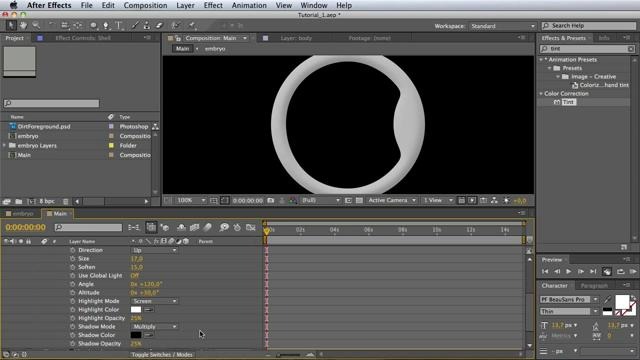Toggle the Angle property stopwatch

pos(73,284)
